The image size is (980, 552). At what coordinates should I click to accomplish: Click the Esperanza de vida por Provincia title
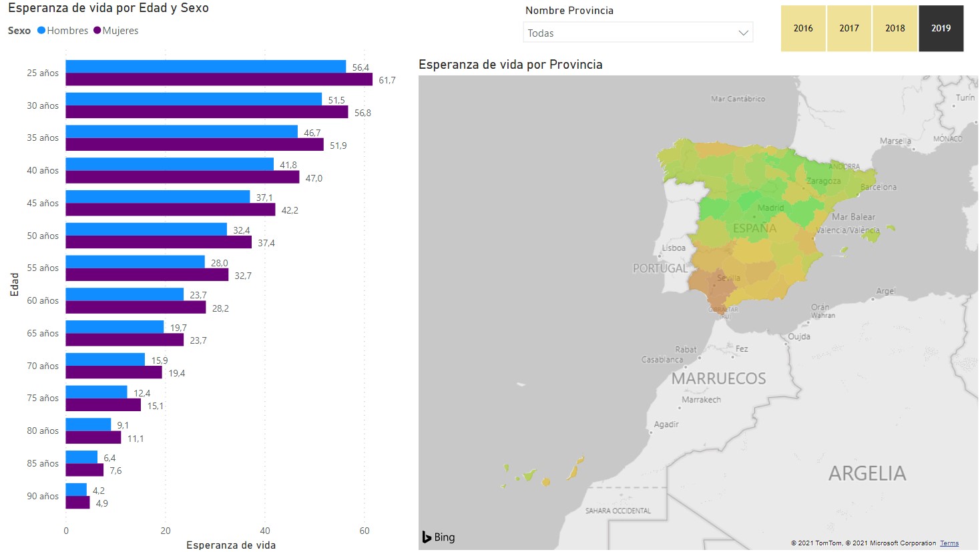point(511,64)
